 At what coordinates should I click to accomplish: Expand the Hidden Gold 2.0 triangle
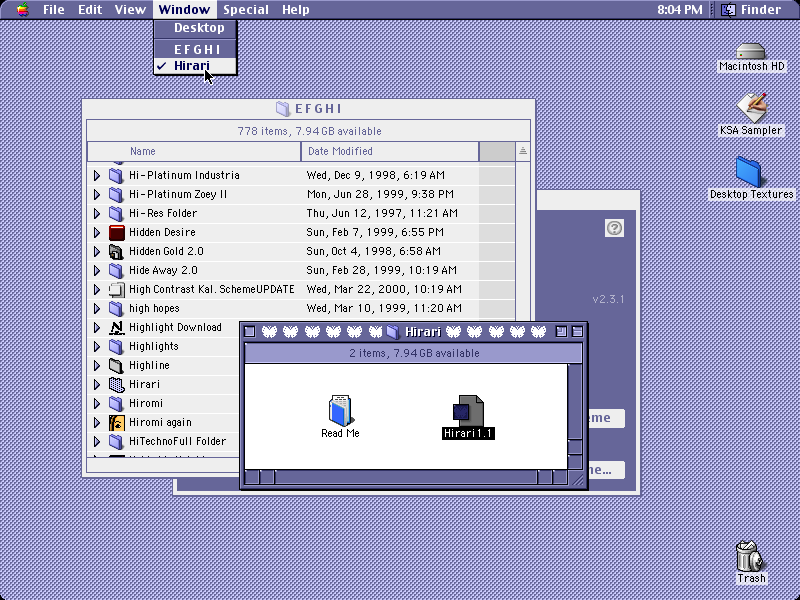97,252
